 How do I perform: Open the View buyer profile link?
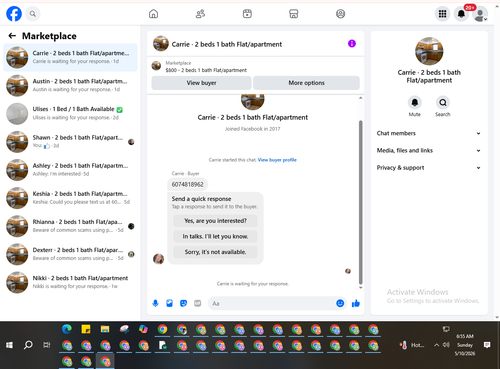click(x=277, y=160)
